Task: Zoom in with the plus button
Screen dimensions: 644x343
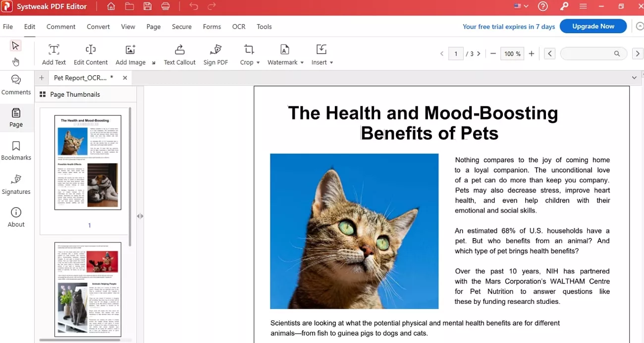Action: (532, 54)
